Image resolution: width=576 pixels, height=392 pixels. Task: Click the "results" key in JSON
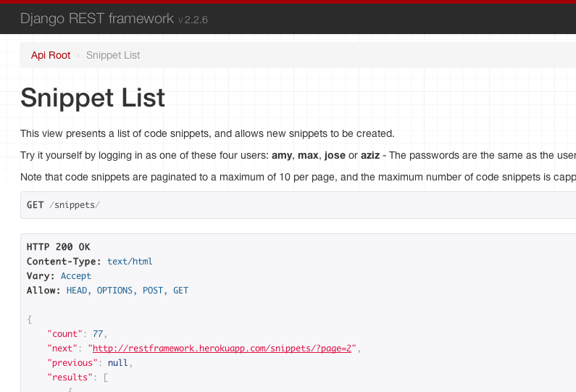point(70,378)
